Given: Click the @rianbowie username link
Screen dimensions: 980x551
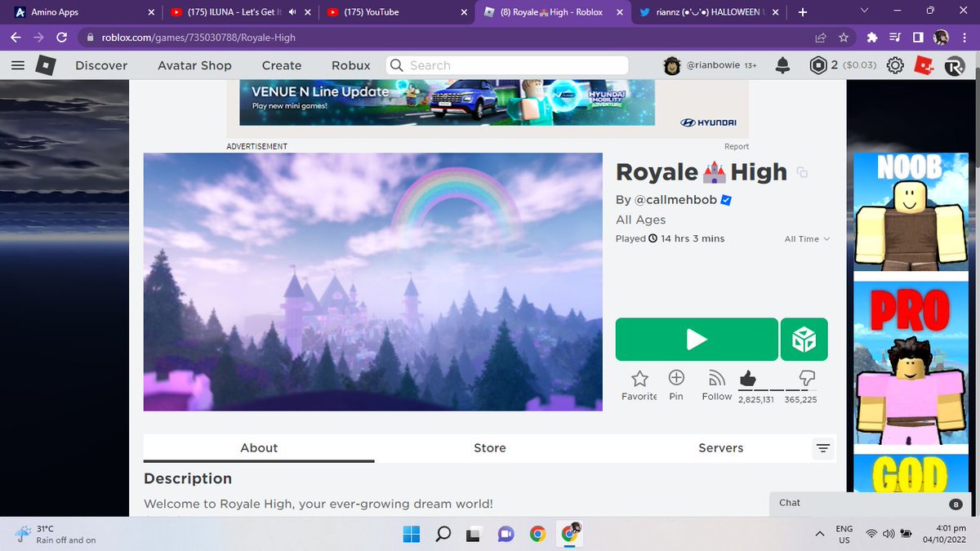Looking at the screenshot, I should [712, 65].
